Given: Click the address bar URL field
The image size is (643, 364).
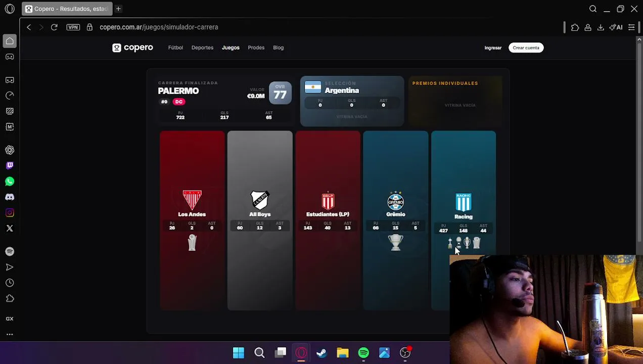Looking at the screenshot, I should [x=159, y=27].
